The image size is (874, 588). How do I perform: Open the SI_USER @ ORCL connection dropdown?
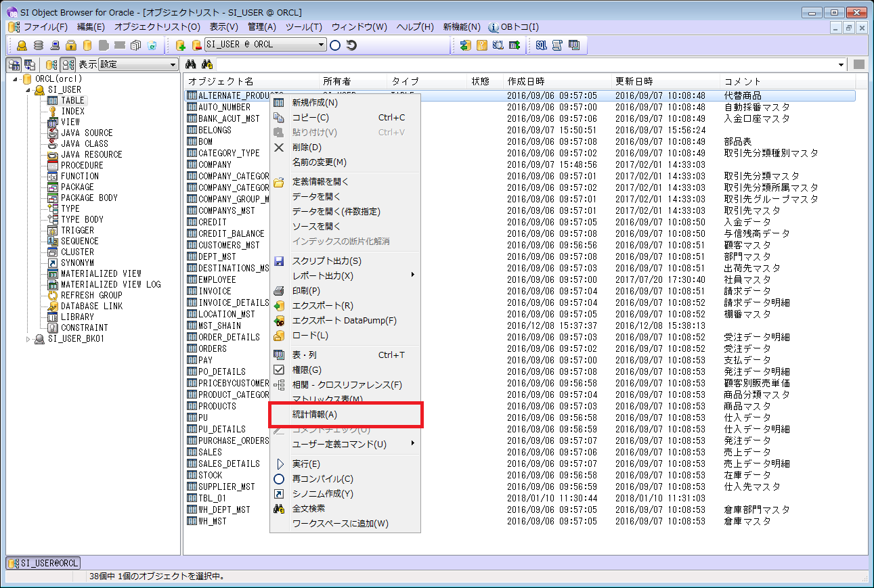(322, 45)
